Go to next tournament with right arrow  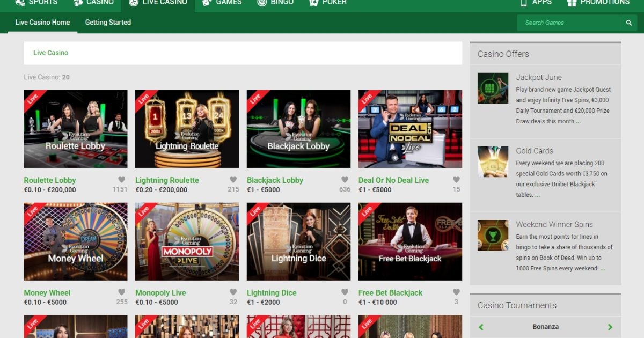(x=610, y=327)
